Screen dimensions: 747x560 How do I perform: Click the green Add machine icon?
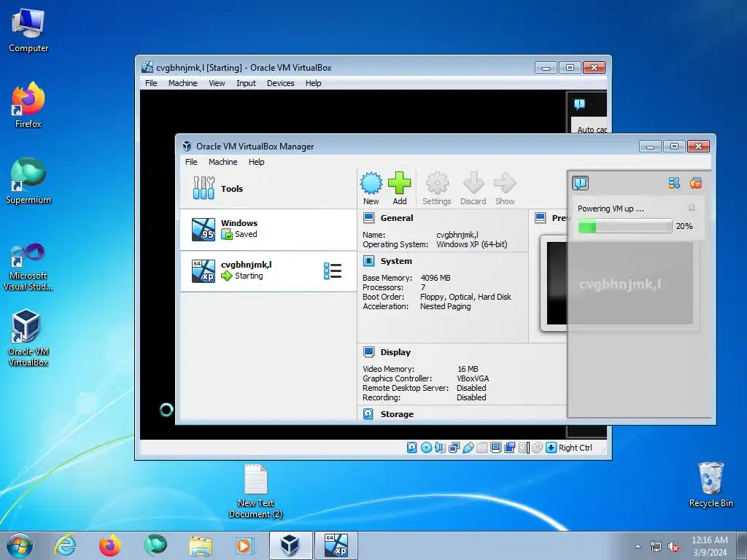coord(399,183)
